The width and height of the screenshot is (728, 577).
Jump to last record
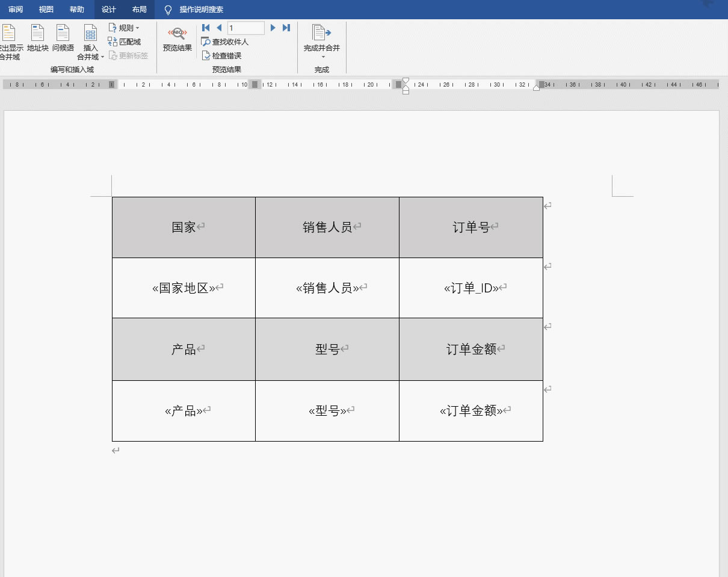point(286,28)
